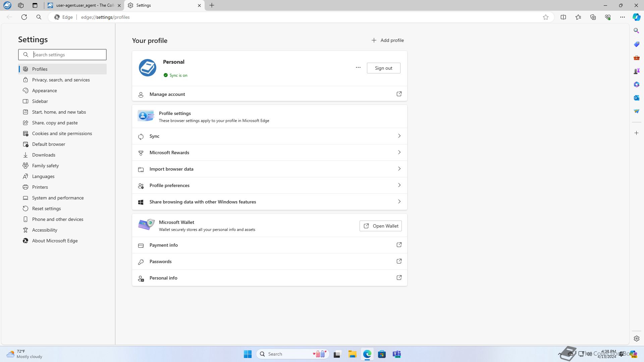644x362 pixels.
Task: Expand Share browsing data with Windows features
Action: point(270,202)
